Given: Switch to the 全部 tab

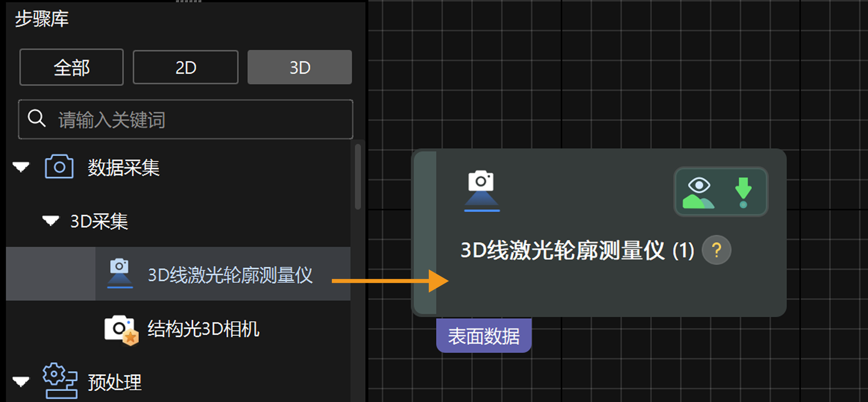Looking at the screenshot, I should click(71, 67).
